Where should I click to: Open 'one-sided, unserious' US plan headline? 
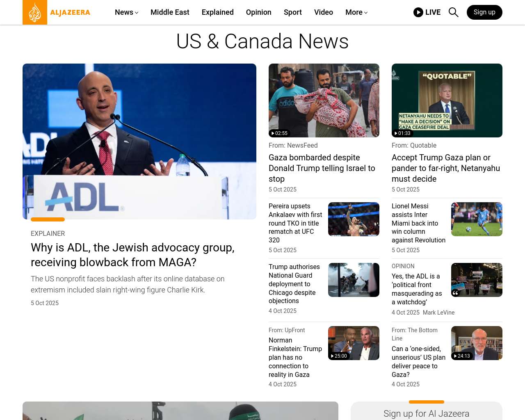click(x=418, y=362)
